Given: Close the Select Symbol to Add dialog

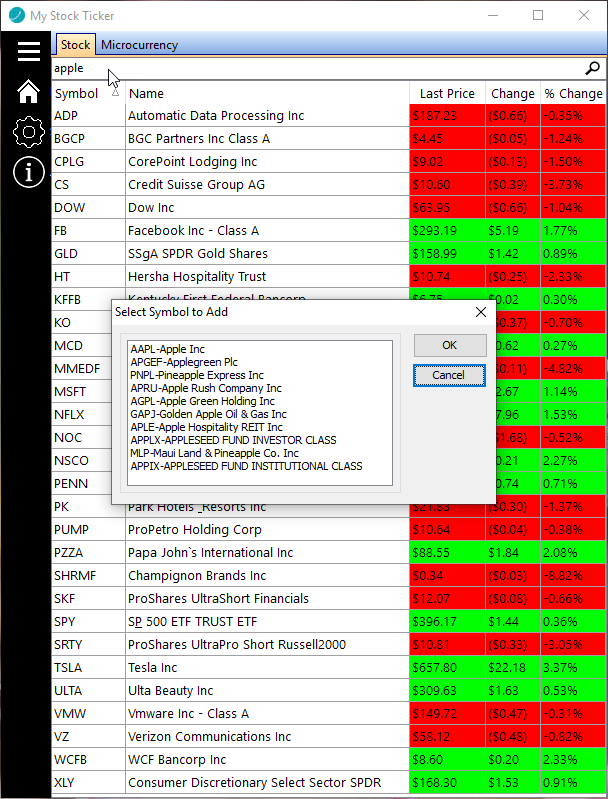Looking at the screenshot, I should coord(481,312).
